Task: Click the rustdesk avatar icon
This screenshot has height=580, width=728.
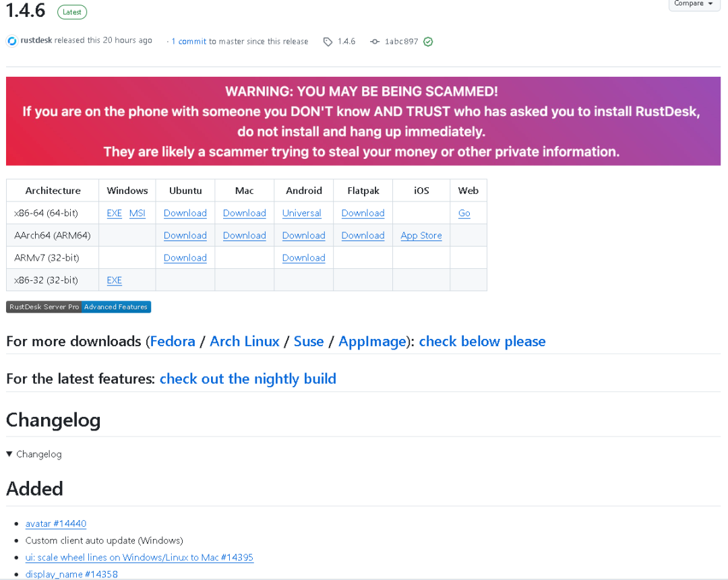Action: tap(12, 41)
